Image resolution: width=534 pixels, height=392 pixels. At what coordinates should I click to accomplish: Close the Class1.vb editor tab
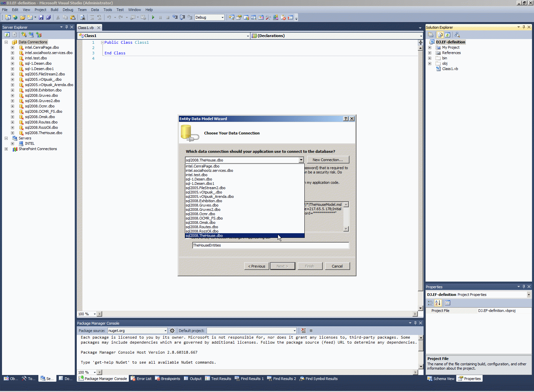point(99,28)
